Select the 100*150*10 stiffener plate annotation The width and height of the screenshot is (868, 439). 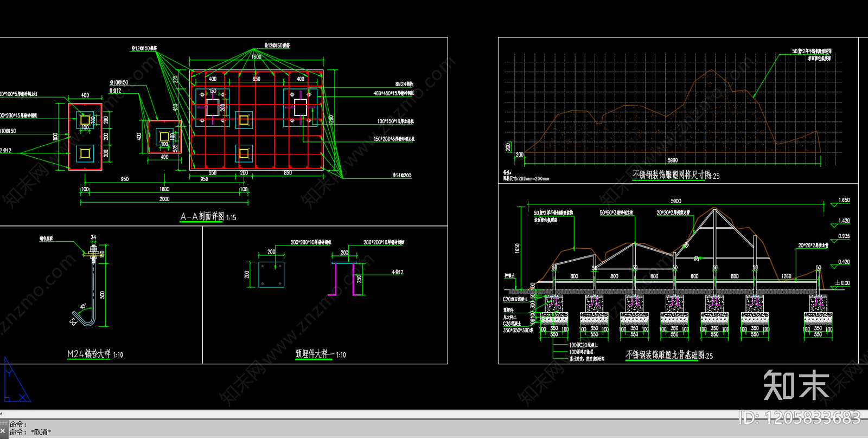(x=395, y=121)
